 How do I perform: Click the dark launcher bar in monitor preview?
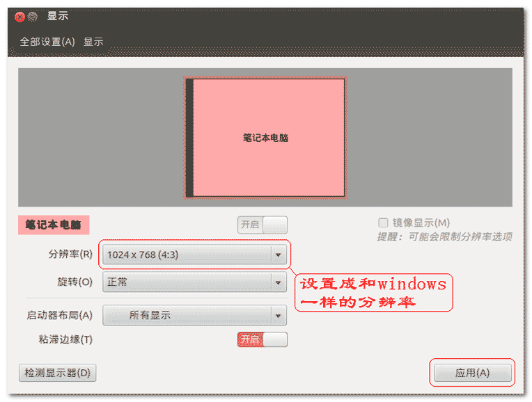[x=189, y=138]
